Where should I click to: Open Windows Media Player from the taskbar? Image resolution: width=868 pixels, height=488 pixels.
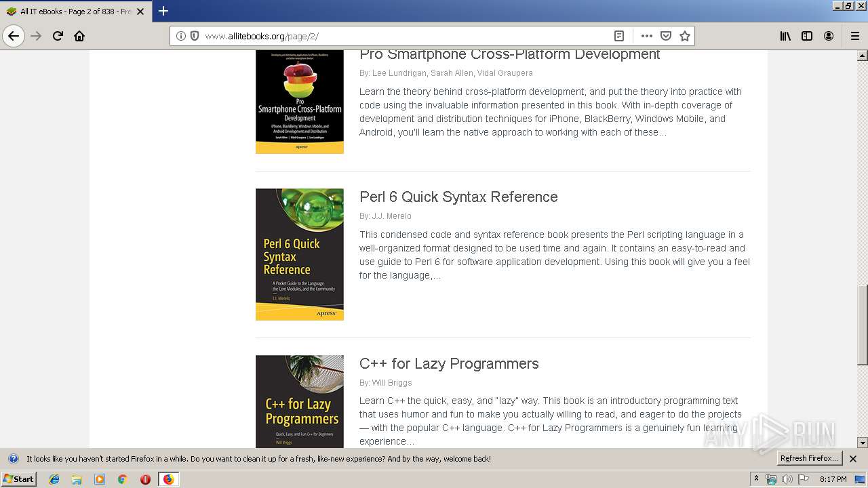(x=100, y=479)
